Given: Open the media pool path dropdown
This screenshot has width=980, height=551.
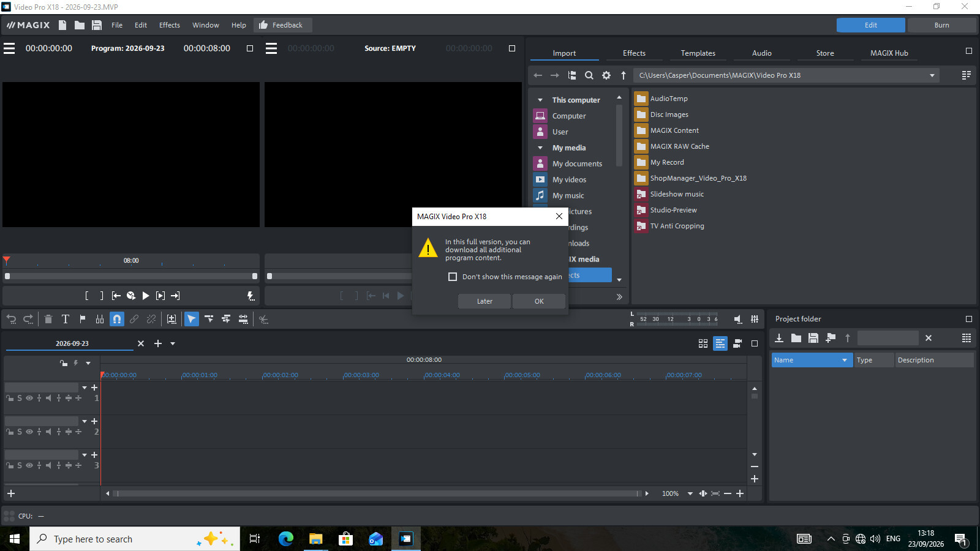Looking at the screenshot, I should pos(932,75).
